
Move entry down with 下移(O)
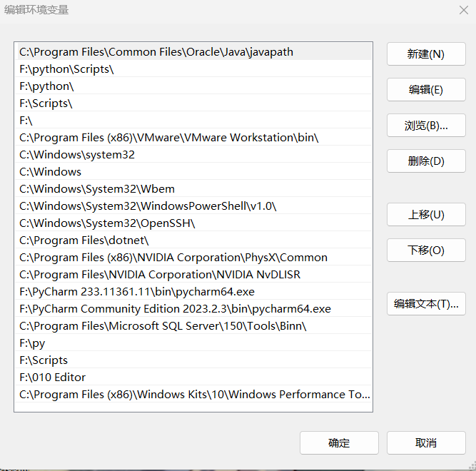pyautogui.click(x=426, y=250)
